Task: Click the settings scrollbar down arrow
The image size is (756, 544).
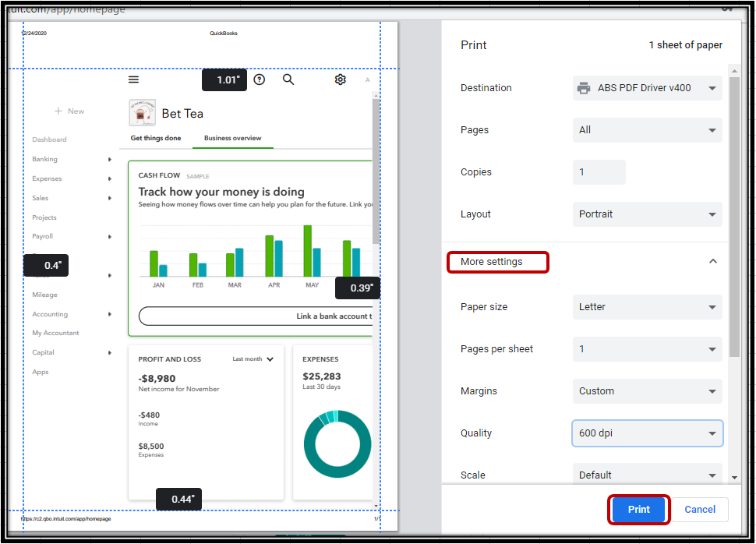Action: coord(734,478)
